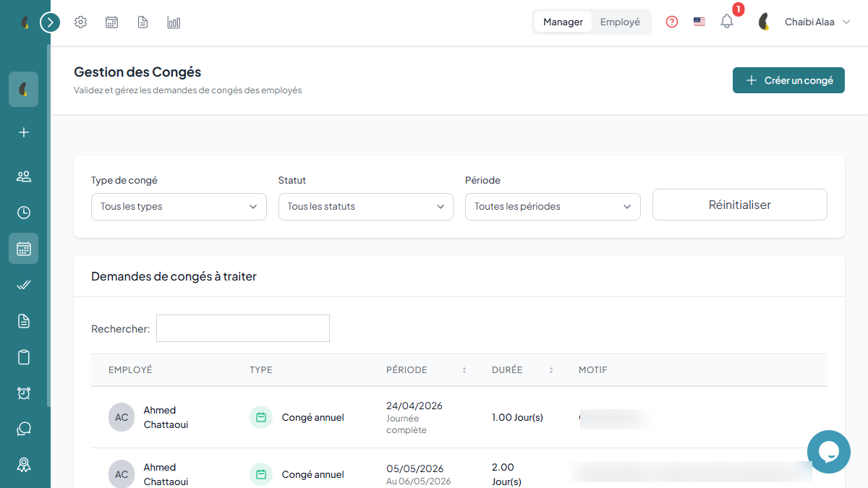
Task: Click the 1.00 Jour(s) duration cell
Action: pos(517,417)
